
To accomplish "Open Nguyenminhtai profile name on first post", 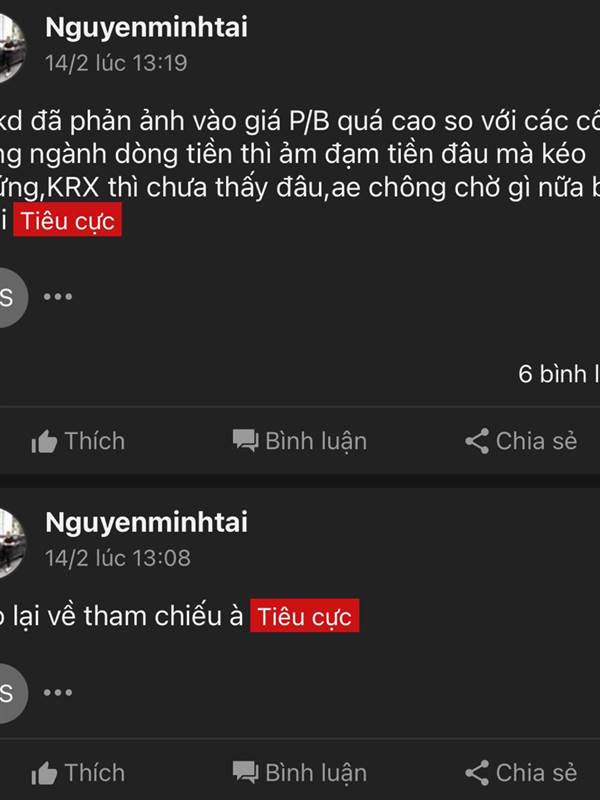I will click(146, 28).
